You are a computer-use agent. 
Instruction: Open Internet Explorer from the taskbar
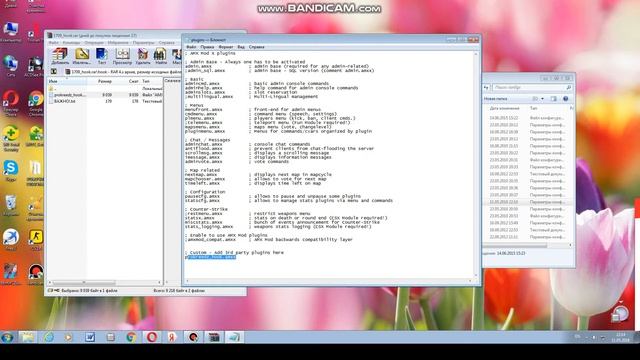(49, 337)
